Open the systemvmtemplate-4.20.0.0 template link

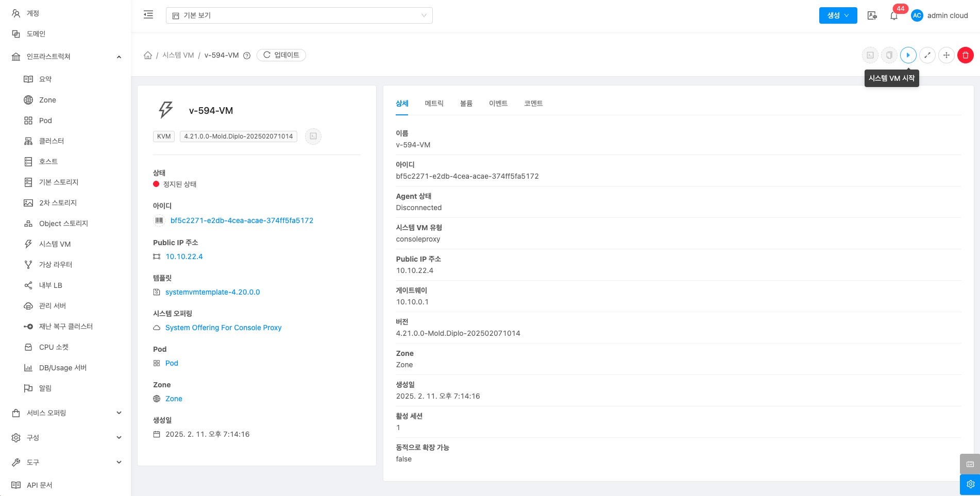coord(212,292)
